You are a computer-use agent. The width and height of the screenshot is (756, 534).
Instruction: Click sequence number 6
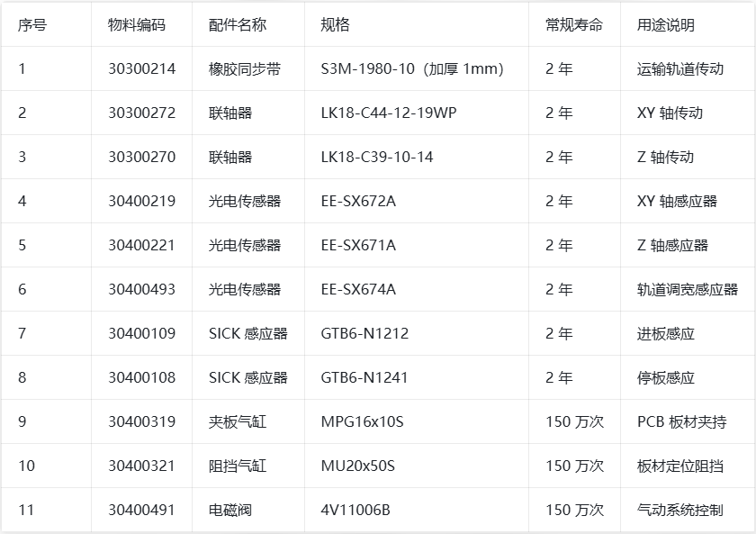22,289
